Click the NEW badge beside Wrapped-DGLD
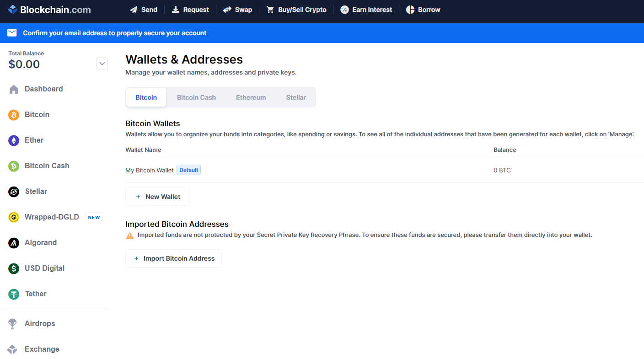 pos(94,217)
